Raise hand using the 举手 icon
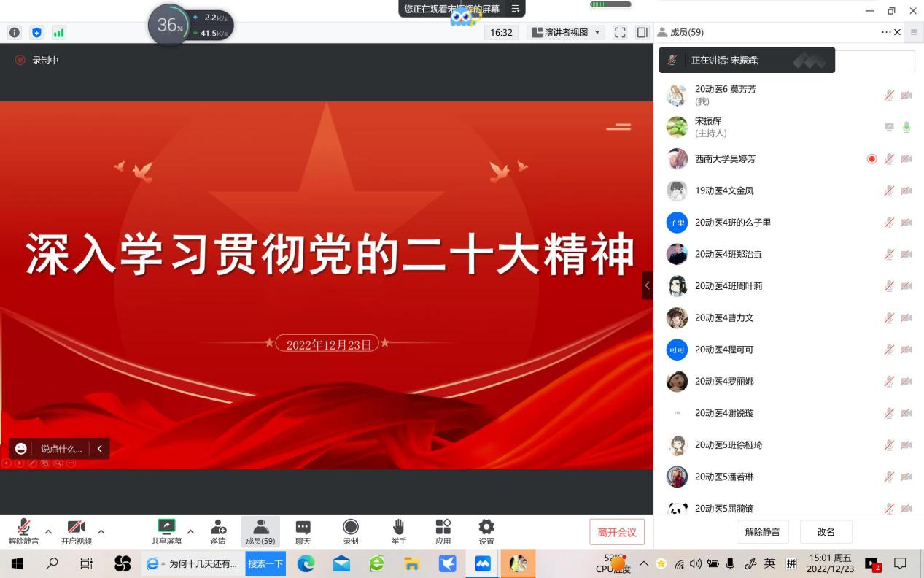Screen dimensions: 924x578 point(398,528)
